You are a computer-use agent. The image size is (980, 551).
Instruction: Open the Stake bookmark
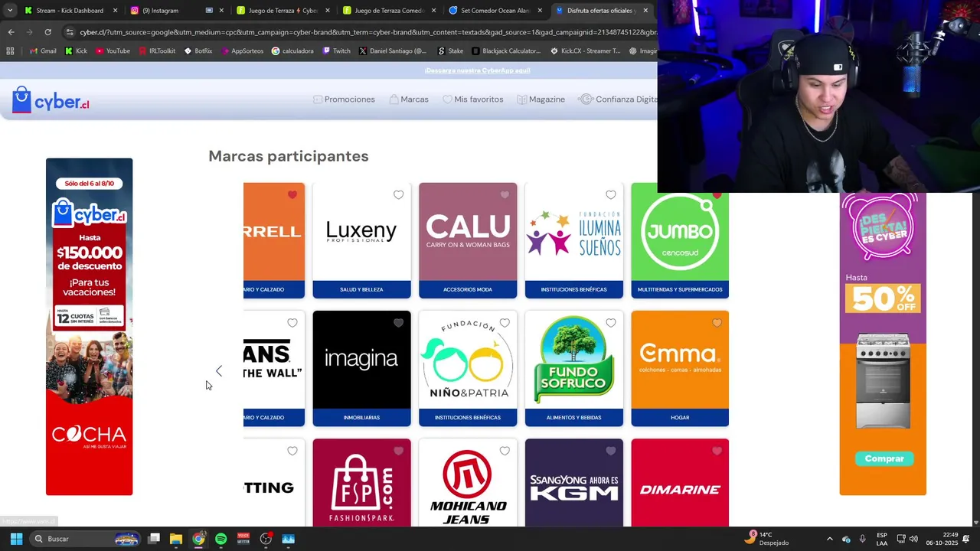[450, 51]
